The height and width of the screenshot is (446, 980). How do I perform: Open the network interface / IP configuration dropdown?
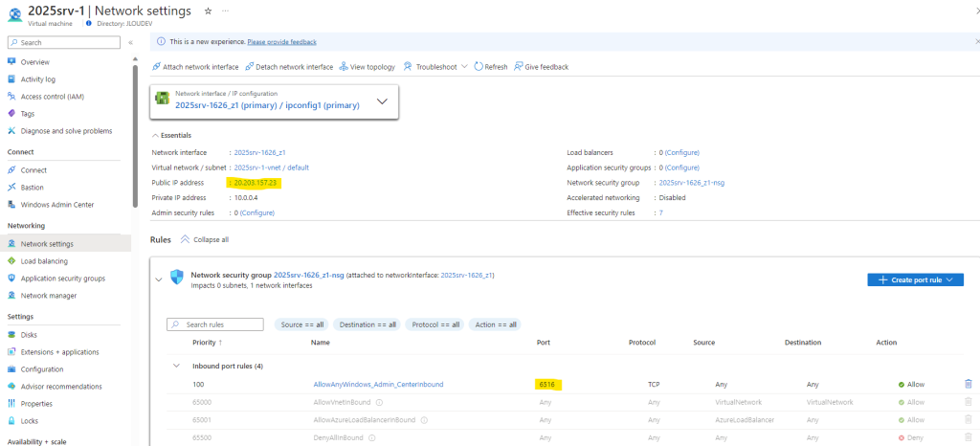point(383,101)
